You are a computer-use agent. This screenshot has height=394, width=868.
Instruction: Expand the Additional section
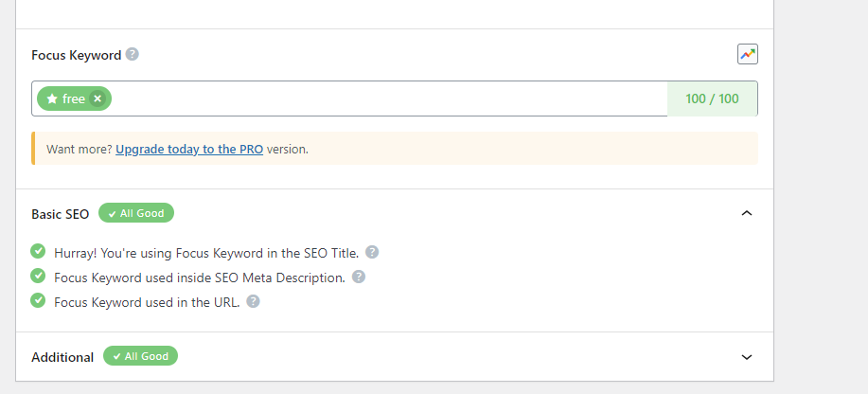pyautogui.click(x=747, y=357)
